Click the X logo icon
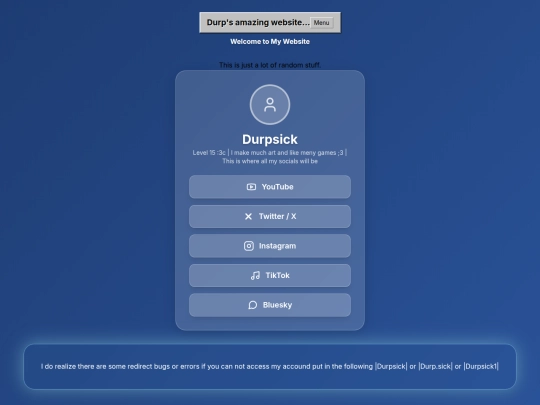 point(248,216)
